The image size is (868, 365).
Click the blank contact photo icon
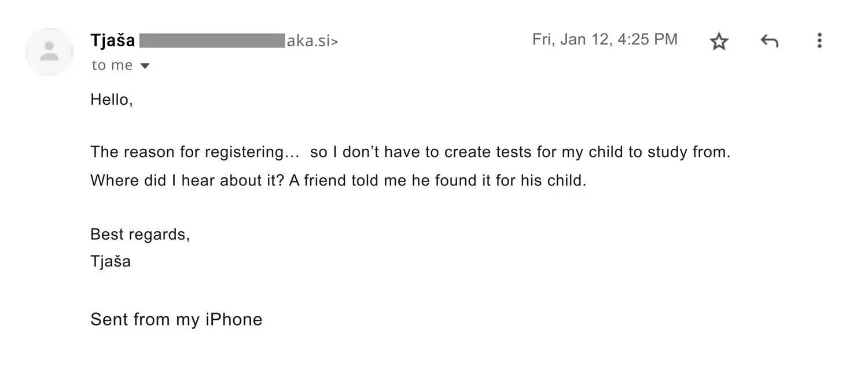coord(49,51)
